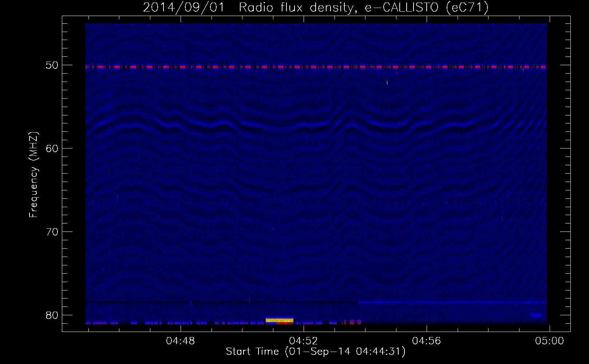
Task: Click the yellow burst near 80 MHz
Action: pyautogui.click(x=279, y=320)
